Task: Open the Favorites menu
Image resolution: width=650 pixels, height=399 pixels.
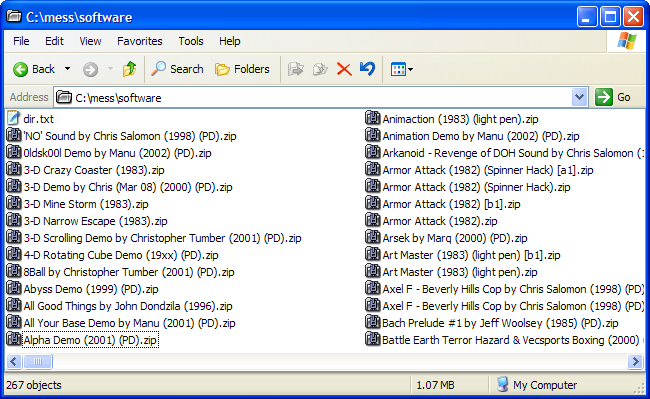Action: coord(140,41)
